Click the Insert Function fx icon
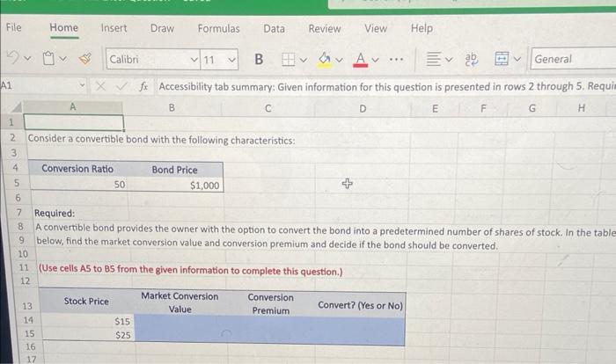This screenshot has width=616, height=364. pyautogui.click(x=143, y=86)
